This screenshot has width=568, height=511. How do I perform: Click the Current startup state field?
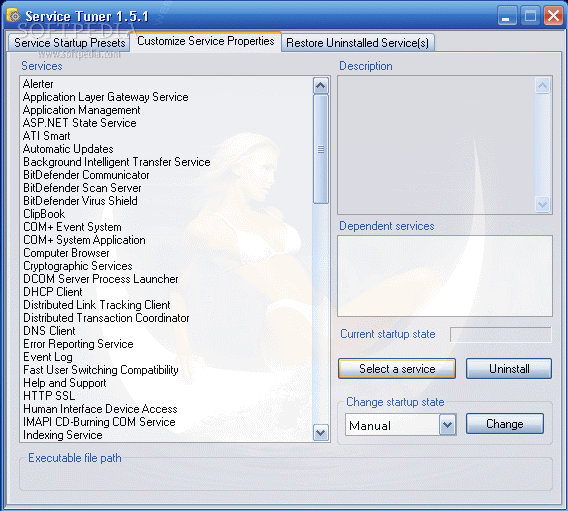(x=501, y=334)
